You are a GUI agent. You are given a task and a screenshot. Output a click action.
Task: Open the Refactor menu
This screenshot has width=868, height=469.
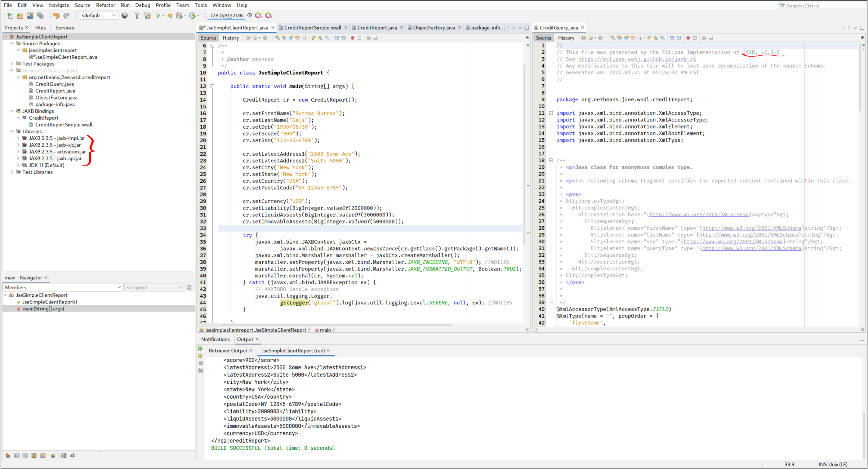pos(105,5)
